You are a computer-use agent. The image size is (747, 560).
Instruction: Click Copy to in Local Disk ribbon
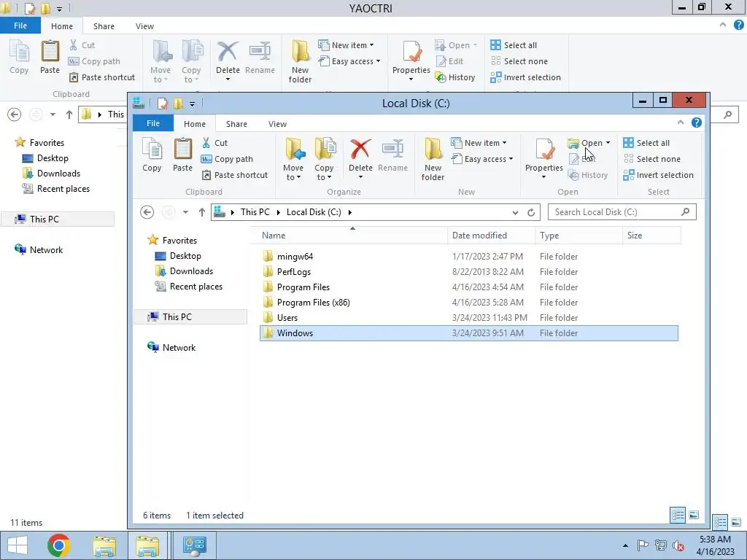click(324, 159)
